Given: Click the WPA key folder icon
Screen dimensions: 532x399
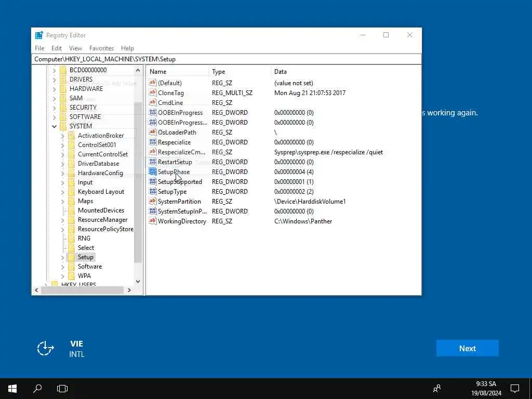Looking at the screenshot, I should pos(71,276).
